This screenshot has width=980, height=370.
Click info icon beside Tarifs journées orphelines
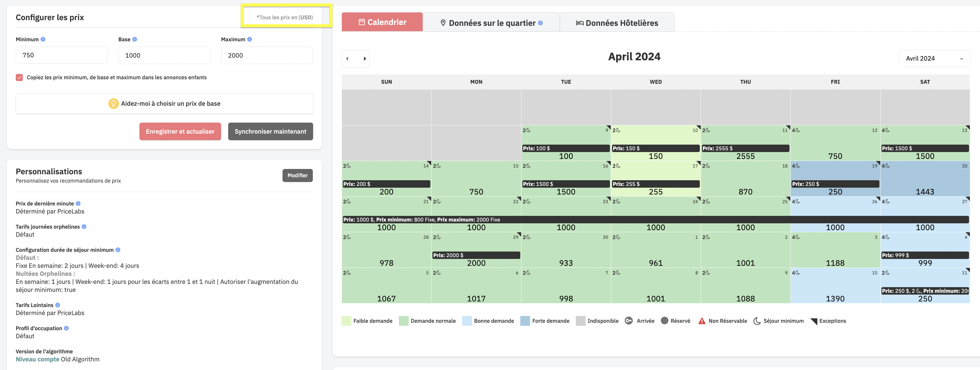(x=84, y=227)
